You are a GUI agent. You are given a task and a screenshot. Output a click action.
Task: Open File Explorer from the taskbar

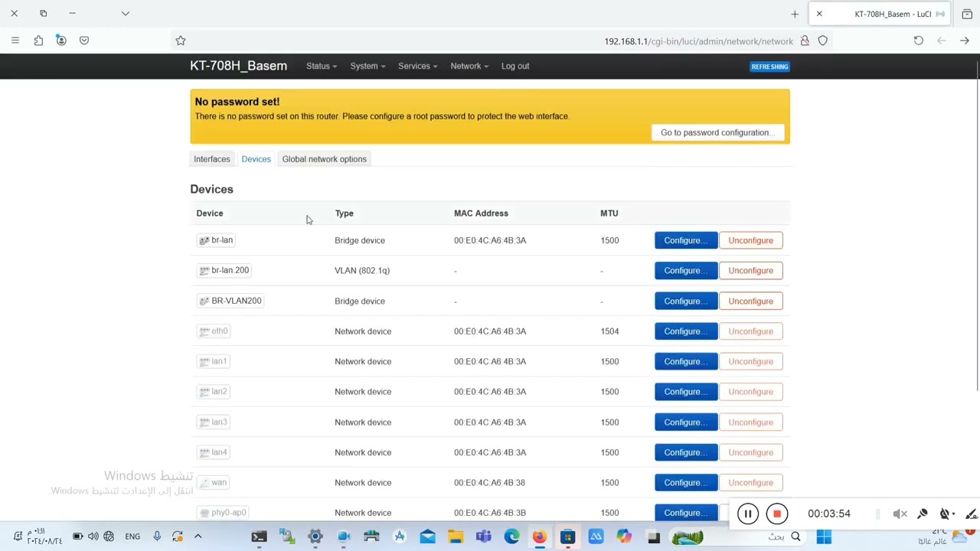click(456, 537)
